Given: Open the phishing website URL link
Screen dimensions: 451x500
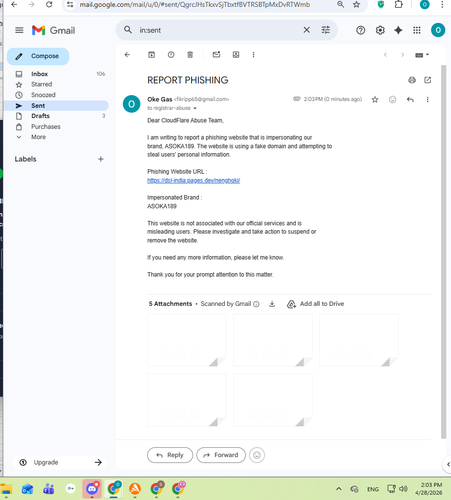Looking at the screenshot, I should click(x=194, y=180).
